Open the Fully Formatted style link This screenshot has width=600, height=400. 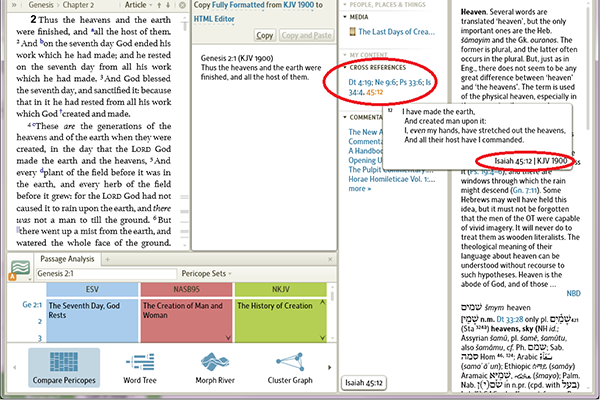(x=238, y=5)
